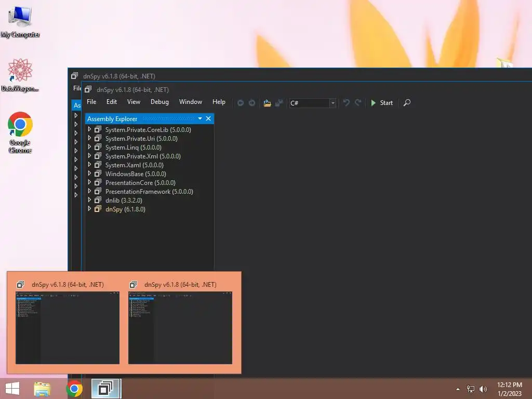Image resolution: width=532 pixels, height=399 pixels.
Task: Open File Explorer from the taskbar
Action: point(42,389)
